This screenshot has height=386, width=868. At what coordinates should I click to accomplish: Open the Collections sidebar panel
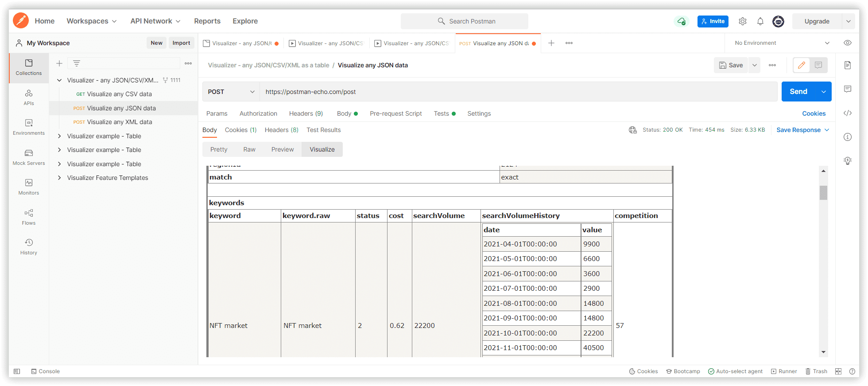29,67
